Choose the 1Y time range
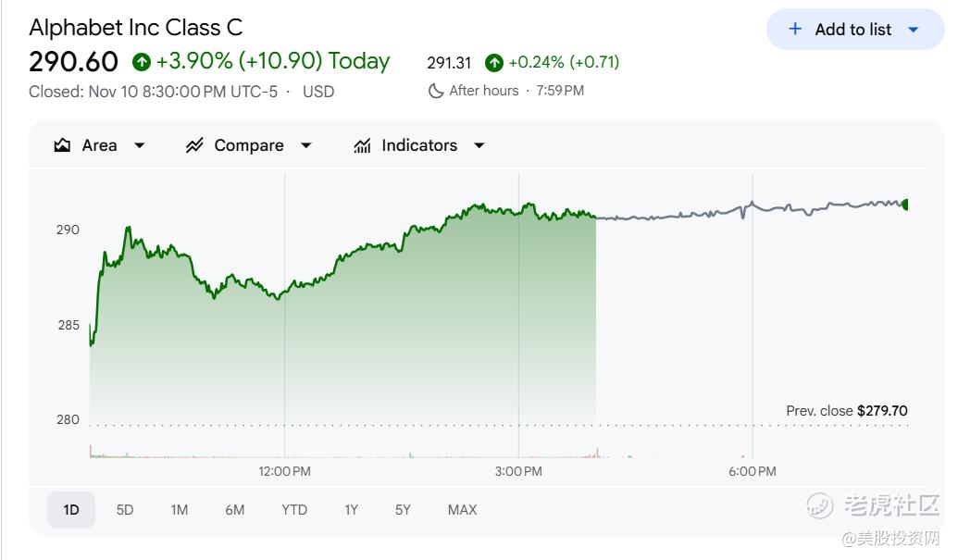Screen dimensions: 958x560 pyautogui.click(x=351, y=510)
